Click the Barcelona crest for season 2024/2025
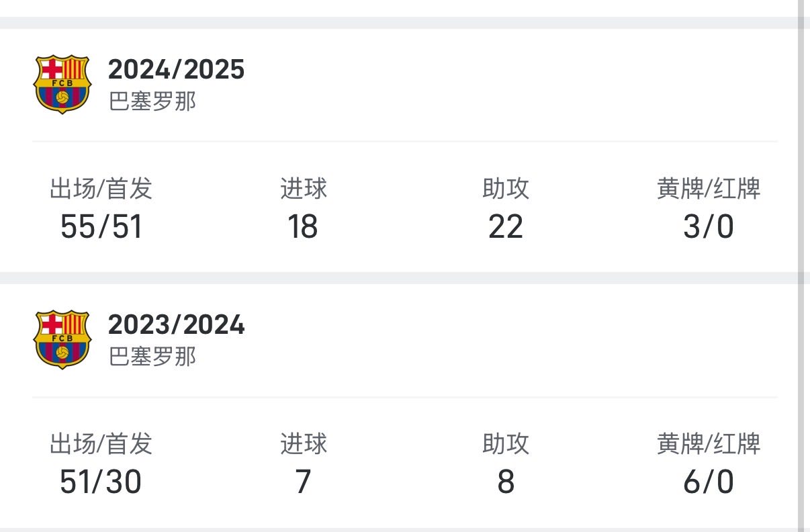This screenshot has width=810, height=532. click(x=62, y=84)
